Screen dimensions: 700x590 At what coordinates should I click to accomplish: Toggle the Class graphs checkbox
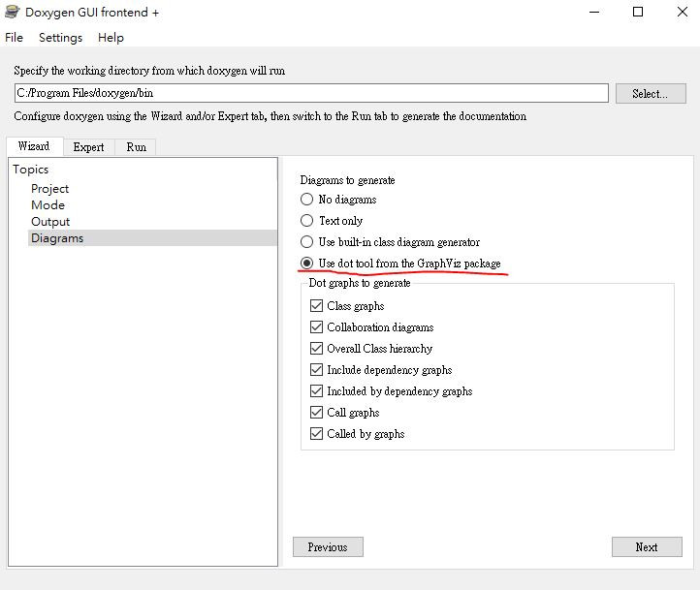point(316,306)
